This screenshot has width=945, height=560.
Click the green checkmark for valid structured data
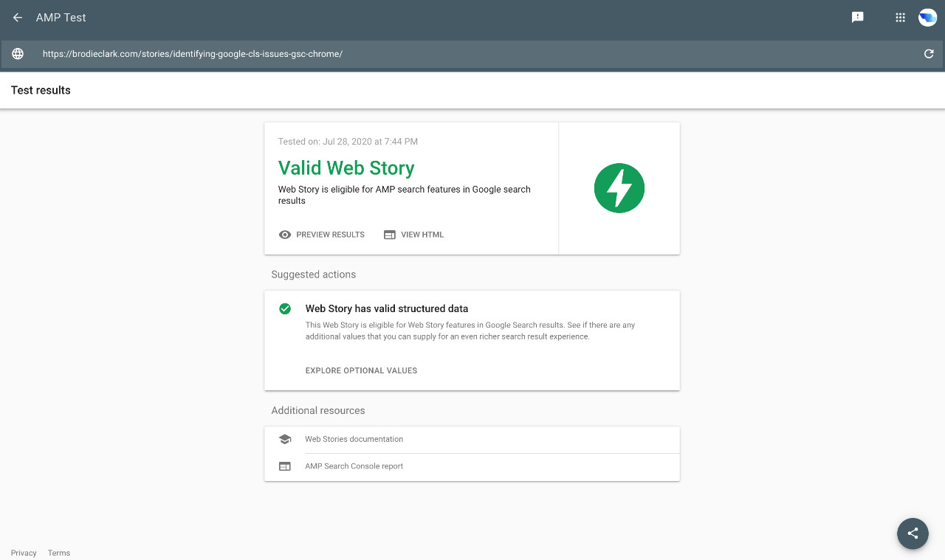point(285,308)
